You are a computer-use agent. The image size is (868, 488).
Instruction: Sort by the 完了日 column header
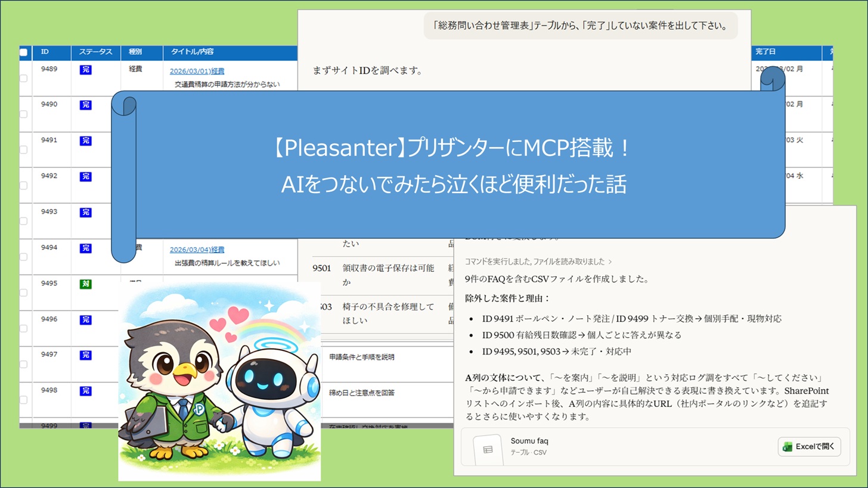(x=765, y=52)
